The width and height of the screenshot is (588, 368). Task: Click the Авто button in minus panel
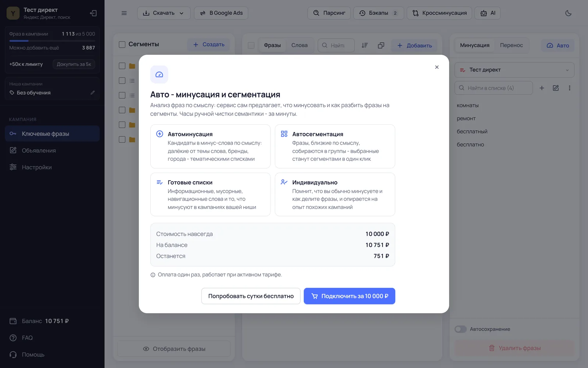click(x=558, y=46)
